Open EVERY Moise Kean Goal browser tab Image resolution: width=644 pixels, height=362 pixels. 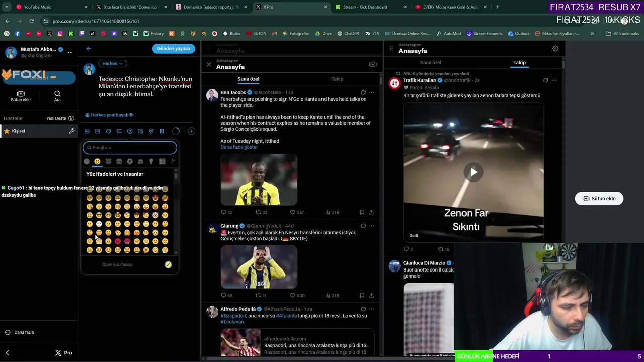point(450,7)
